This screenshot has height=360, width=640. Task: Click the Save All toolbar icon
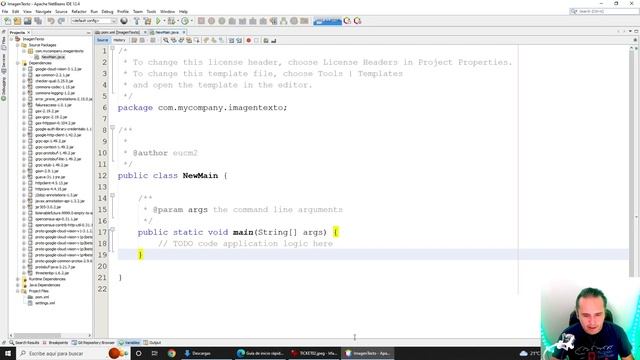[x=38, y=21]
